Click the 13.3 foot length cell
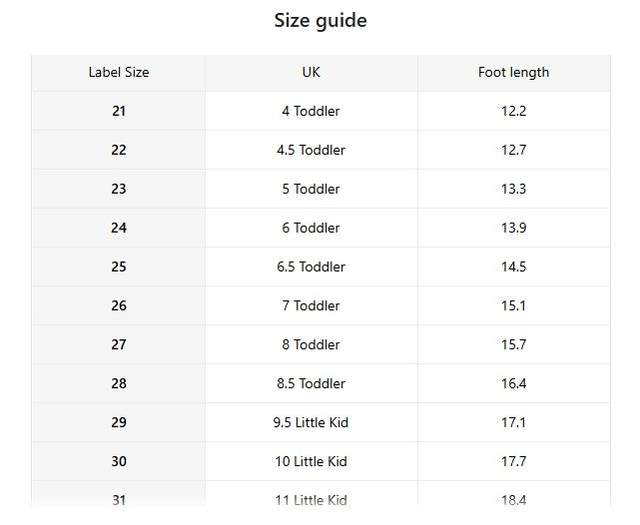640x525 pixels. click(x=513, y=189)
